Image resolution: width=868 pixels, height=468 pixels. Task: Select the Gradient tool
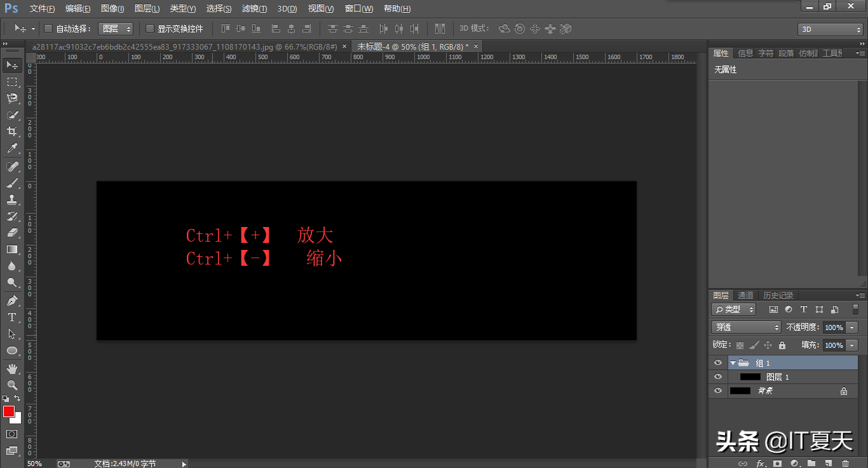[x=12, y=249]
